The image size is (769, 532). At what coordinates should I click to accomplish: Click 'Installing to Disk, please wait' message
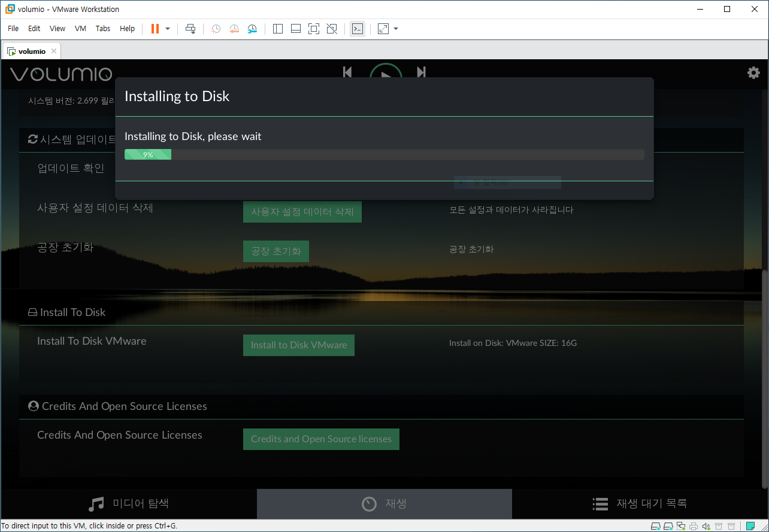193,136
